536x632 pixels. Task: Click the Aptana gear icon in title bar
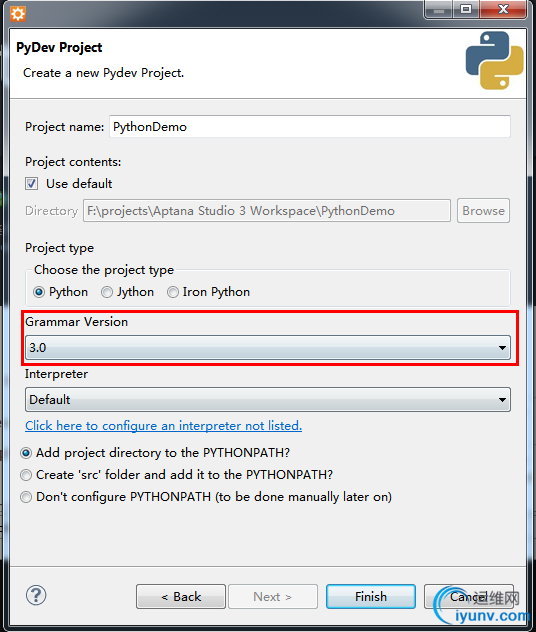click(18, 14)
